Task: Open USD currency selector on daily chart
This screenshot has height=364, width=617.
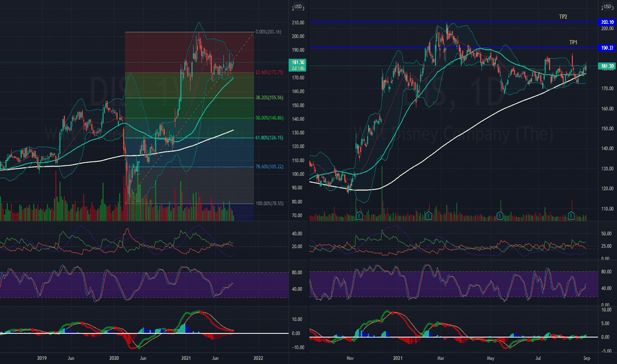Action: coord(608,7)
